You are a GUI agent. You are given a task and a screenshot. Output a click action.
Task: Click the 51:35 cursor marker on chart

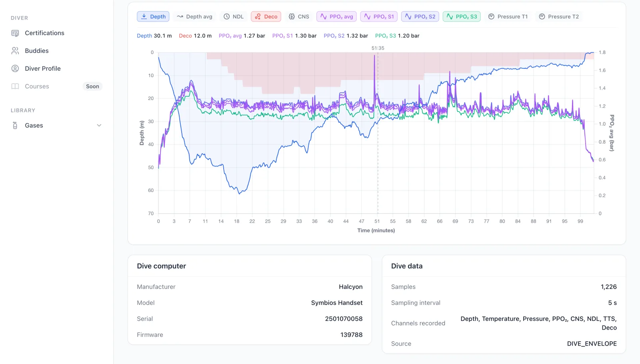coord(378,48)
